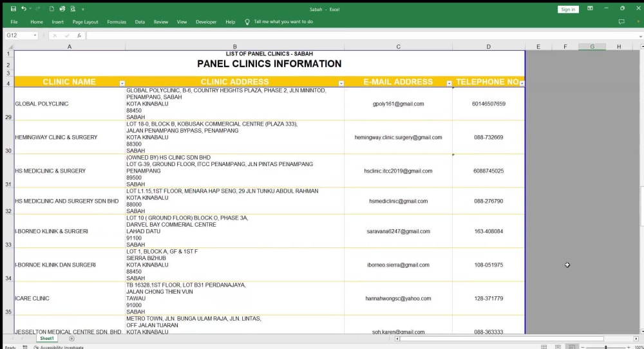This screenshot has height=349, width=644.
Task: Click the Enter checkmark formula bar icon
Action: [67, 35]
